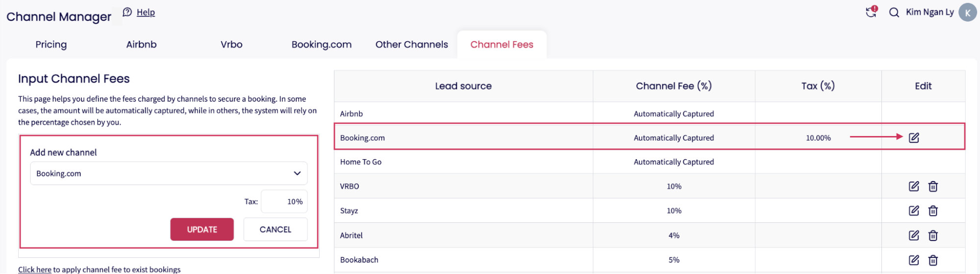Click the Tax (%) column header
Image resolution: width=980 pixels, height=274 pixels.
pos(818,86)
